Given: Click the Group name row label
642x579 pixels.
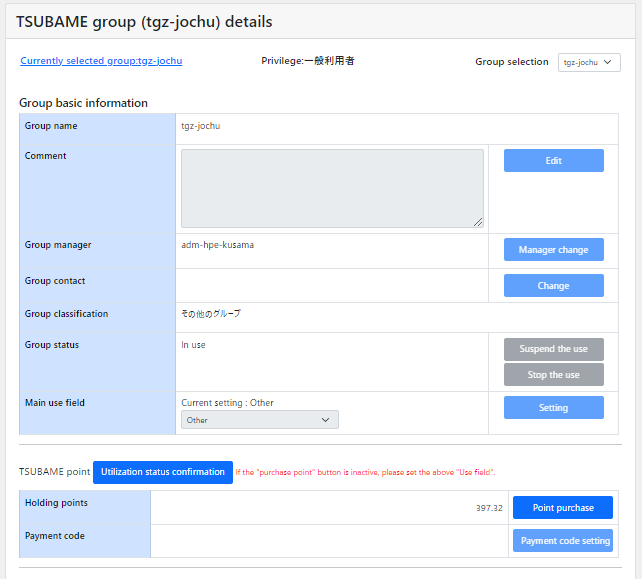Looking at the screenshot, I should pos(51,126).
